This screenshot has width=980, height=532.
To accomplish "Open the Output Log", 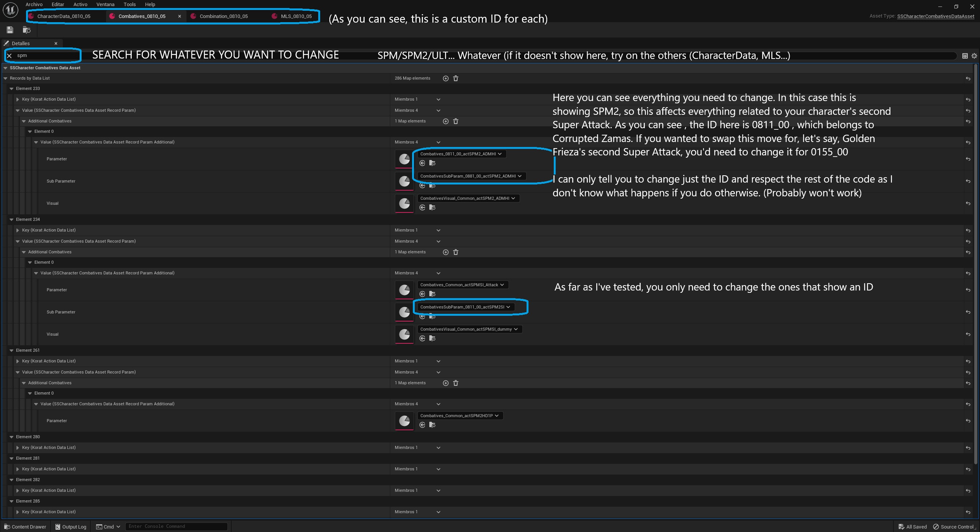I will (71, 527).
